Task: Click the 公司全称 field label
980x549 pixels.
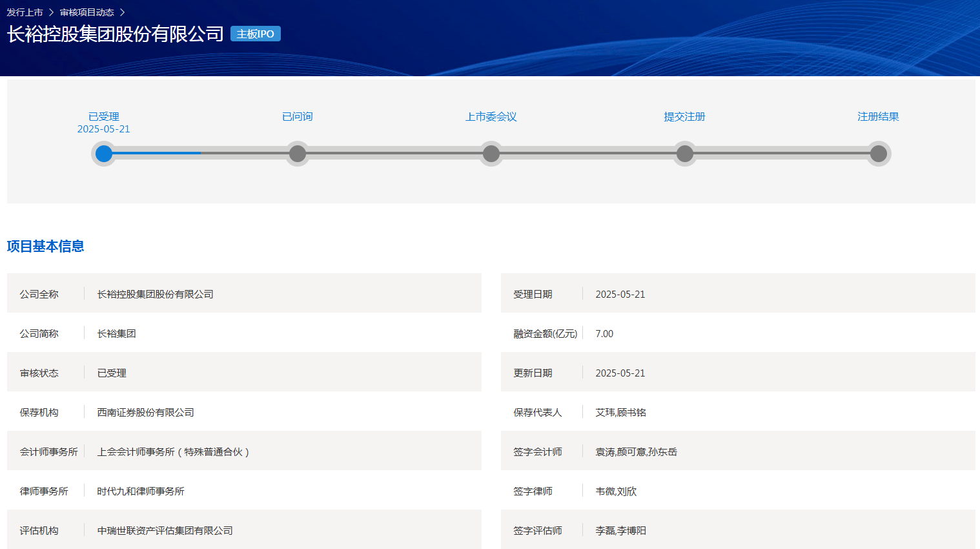Action: click(x=39, y=294)
